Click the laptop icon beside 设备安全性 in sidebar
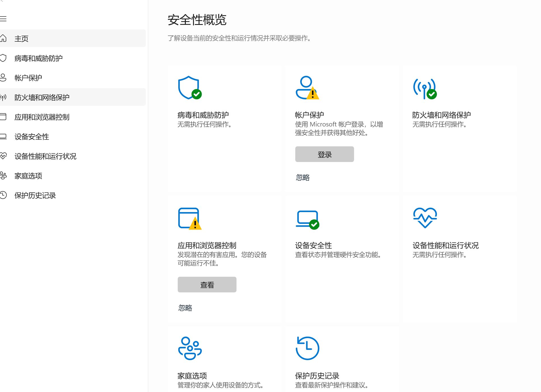 coord(3,137)
